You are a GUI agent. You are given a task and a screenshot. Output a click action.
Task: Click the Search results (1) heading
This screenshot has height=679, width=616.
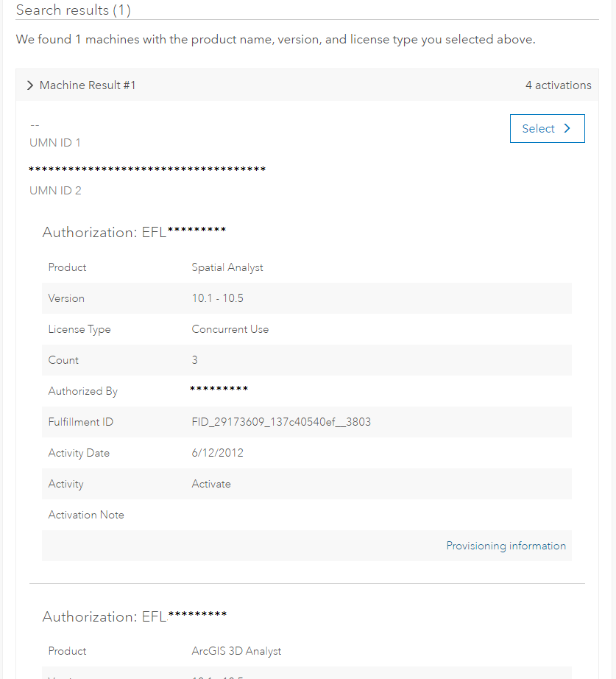73,10
